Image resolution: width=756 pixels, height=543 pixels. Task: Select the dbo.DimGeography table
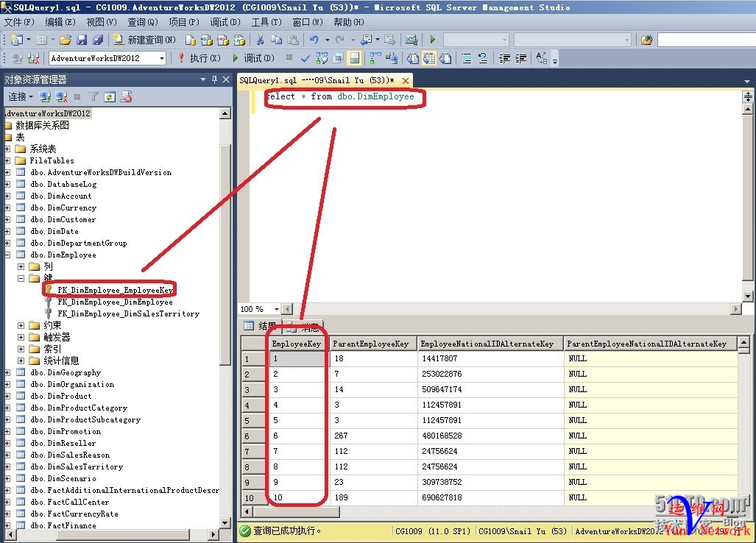tap(66, 372)
